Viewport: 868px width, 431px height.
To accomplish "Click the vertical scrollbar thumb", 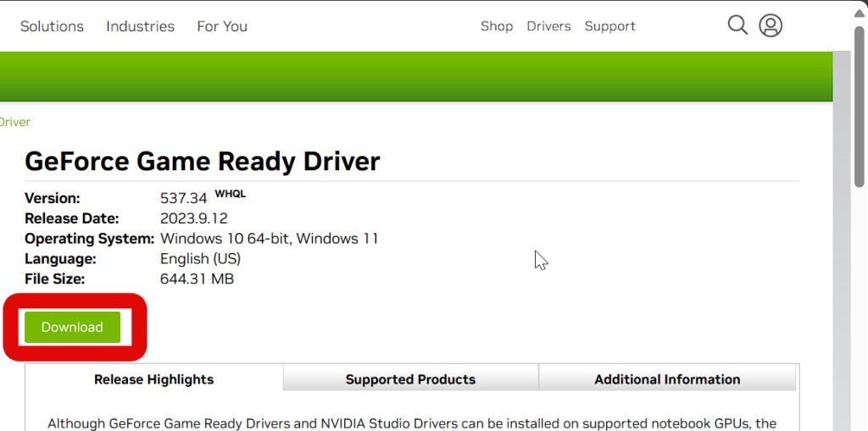I will [860, 106].
